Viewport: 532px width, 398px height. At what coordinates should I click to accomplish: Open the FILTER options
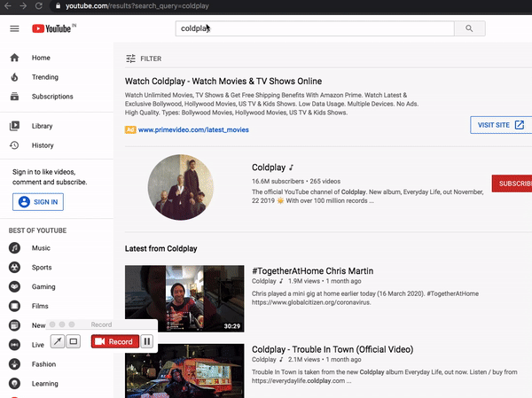pyautogui.click(x=144, y=59)
